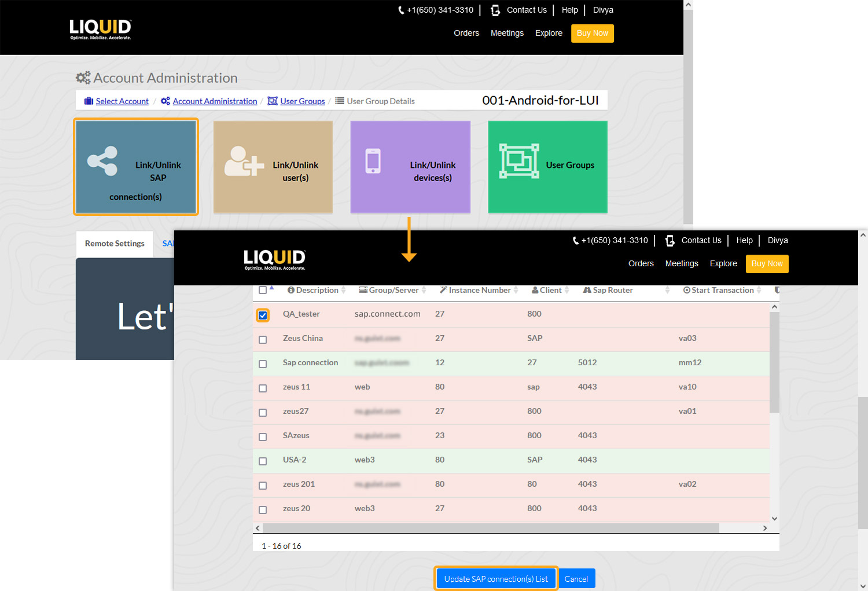Open the Select Account breadcrumb link
This screenshot has width=868, height=591.
point(122,101)
